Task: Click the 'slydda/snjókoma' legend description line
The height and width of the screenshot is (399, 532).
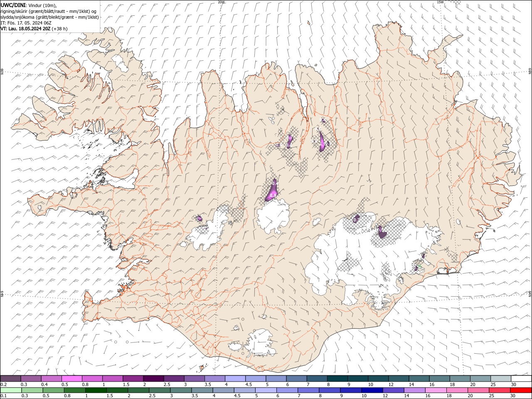Action: (x=49, y=17)
